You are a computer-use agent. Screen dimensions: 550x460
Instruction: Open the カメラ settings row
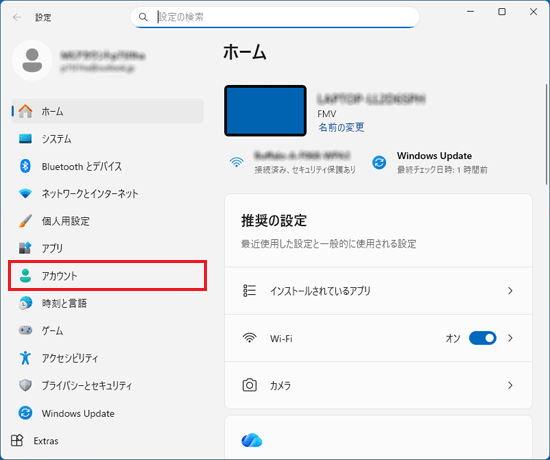(378, 385)
